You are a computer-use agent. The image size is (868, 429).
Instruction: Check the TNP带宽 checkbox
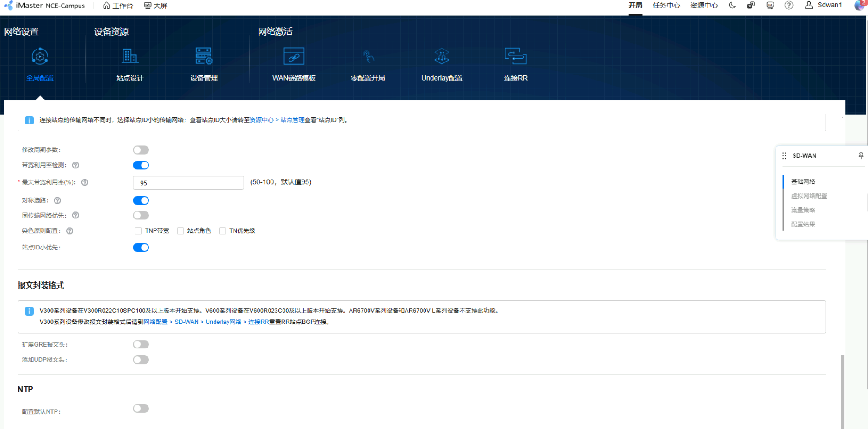coord(138,231)
